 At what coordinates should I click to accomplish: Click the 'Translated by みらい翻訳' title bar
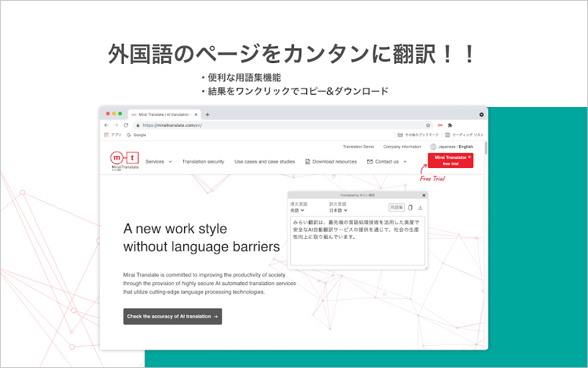click(357, 196)
